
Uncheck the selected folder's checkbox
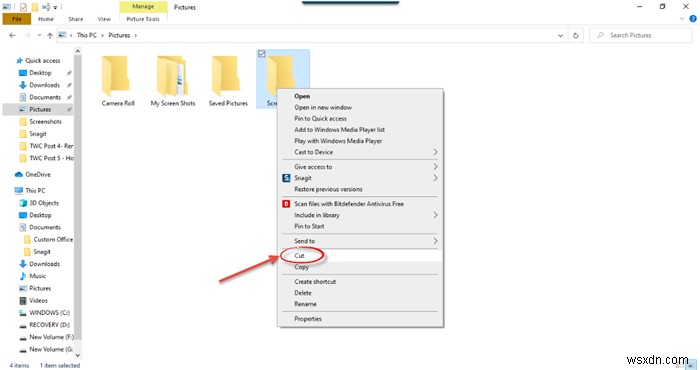click(262, 54)
